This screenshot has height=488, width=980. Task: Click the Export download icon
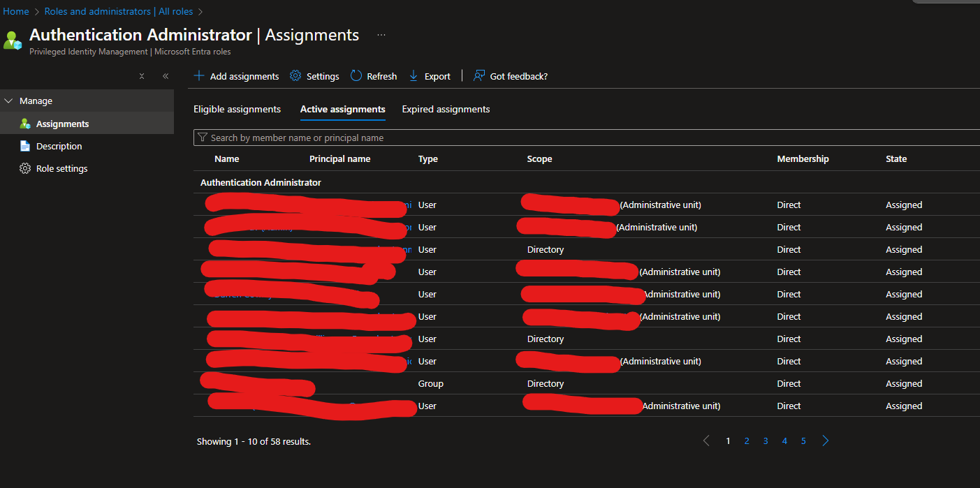[414, 76]
